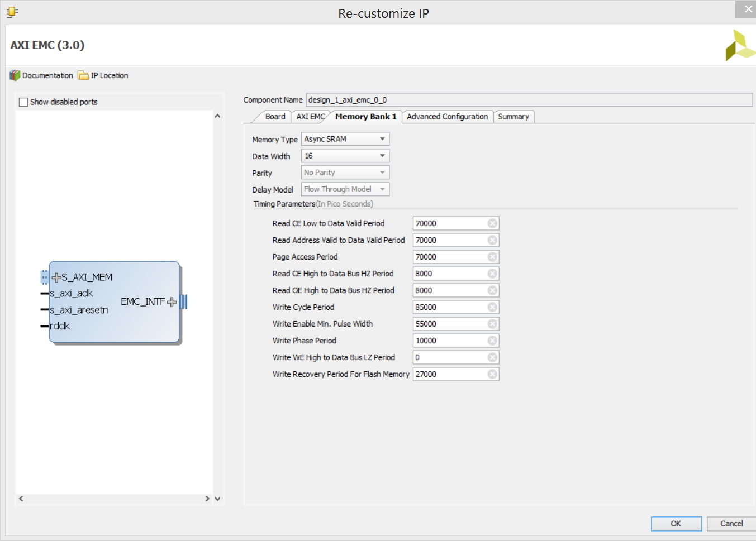Image resolution: width=756 pixels, height=541 pixels.
Task: Expand the EMC_INTF interface plus icon
Action: click(x=172, y=302)
